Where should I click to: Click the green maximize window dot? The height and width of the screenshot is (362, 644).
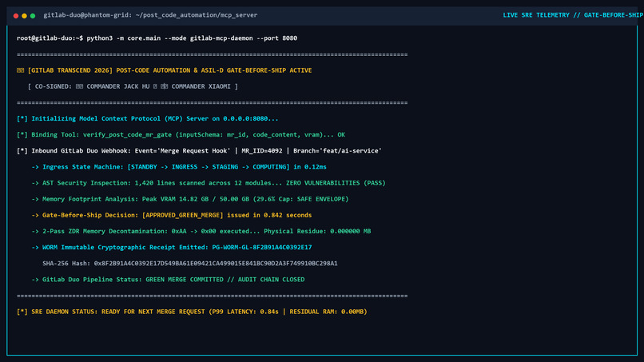tap(33, 16)
